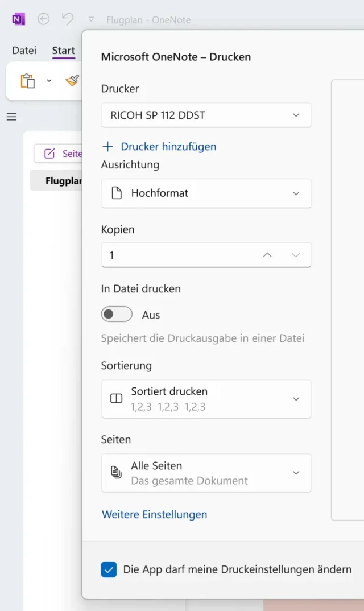
Task: Open the Datei menu
Action: point(24,51)
